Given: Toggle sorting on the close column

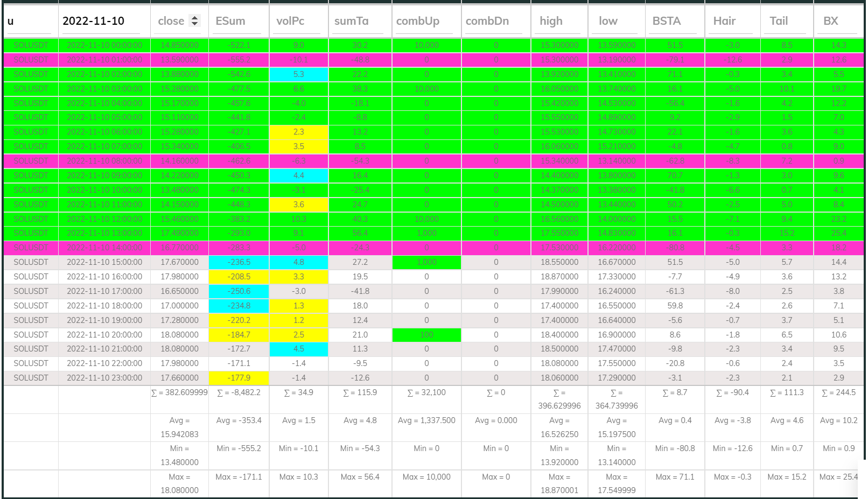Looking at the screenshot, I should coord(171,20).
